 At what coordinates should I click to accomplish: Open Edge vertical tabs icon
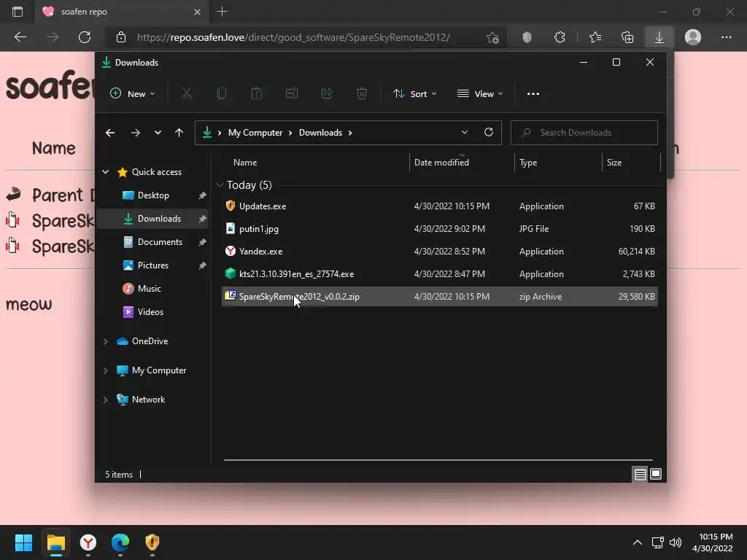click(18, 12)
